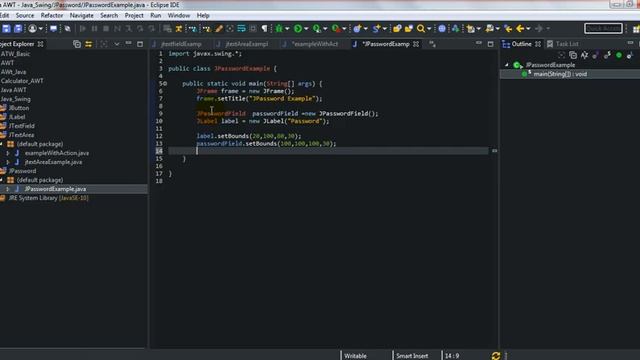The image size is (640, 360).
Task: Toggle Hide Fields in Outline toolbar
Action: [x=596, y=55]
